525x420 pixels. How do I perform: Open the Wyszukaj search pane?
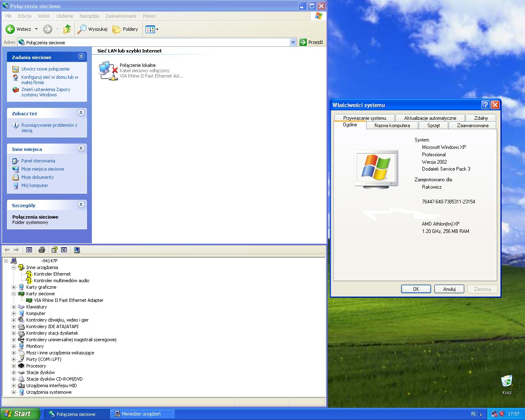(x=93, y=29)
